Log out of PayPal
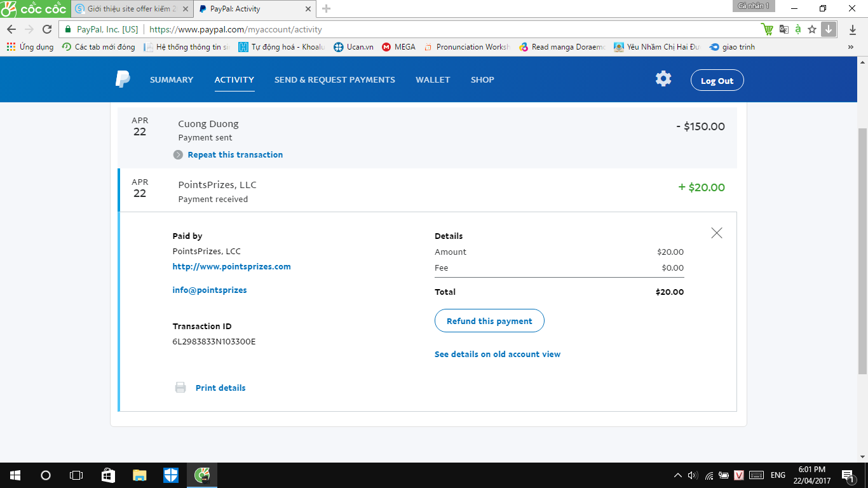868x488 pixels. point(717,81)
